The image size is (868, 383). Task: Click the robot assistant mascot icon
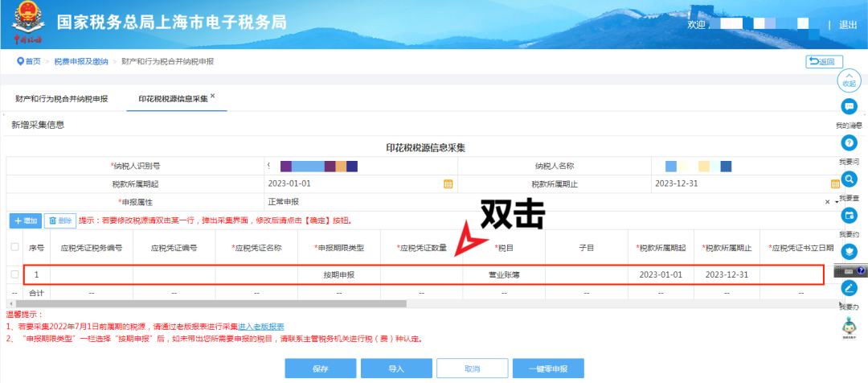[x=849, y=327]
